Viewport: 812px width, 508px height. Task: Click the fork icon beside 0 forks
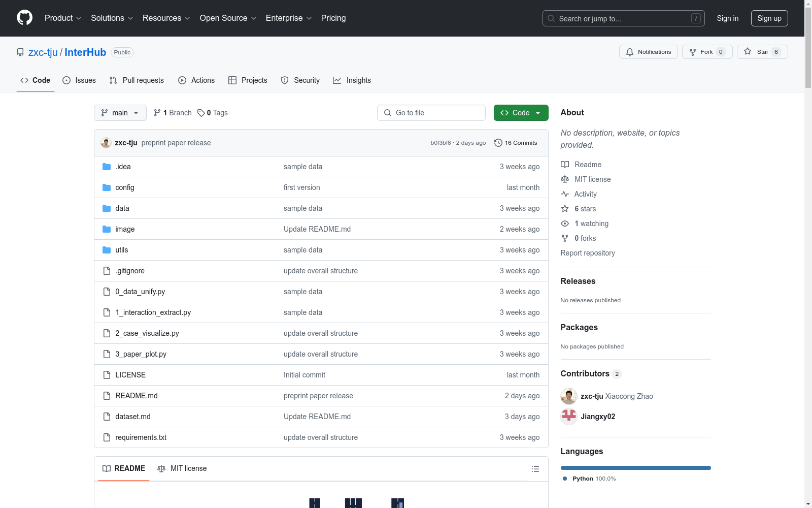565,238
